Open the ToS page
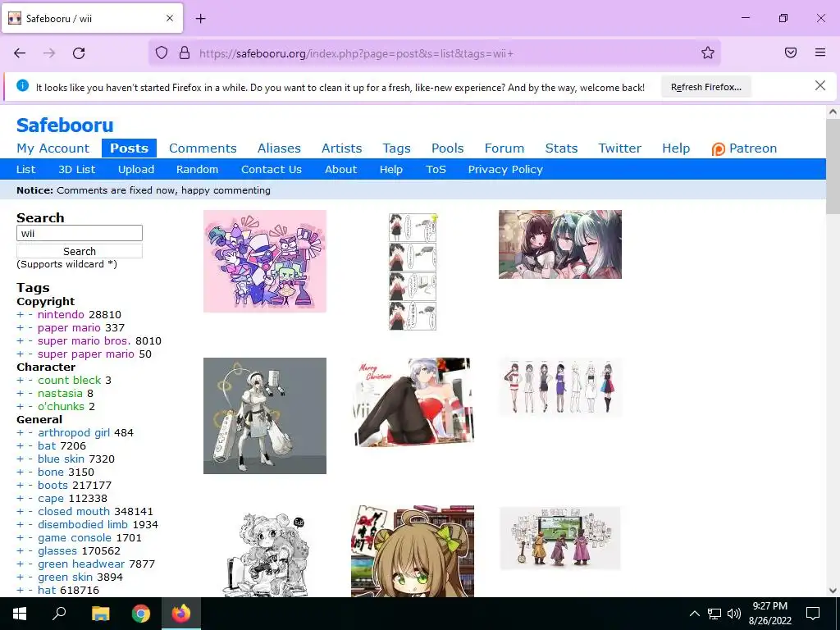840x630 pixels. pyautogui.click(x=436, y=169)
